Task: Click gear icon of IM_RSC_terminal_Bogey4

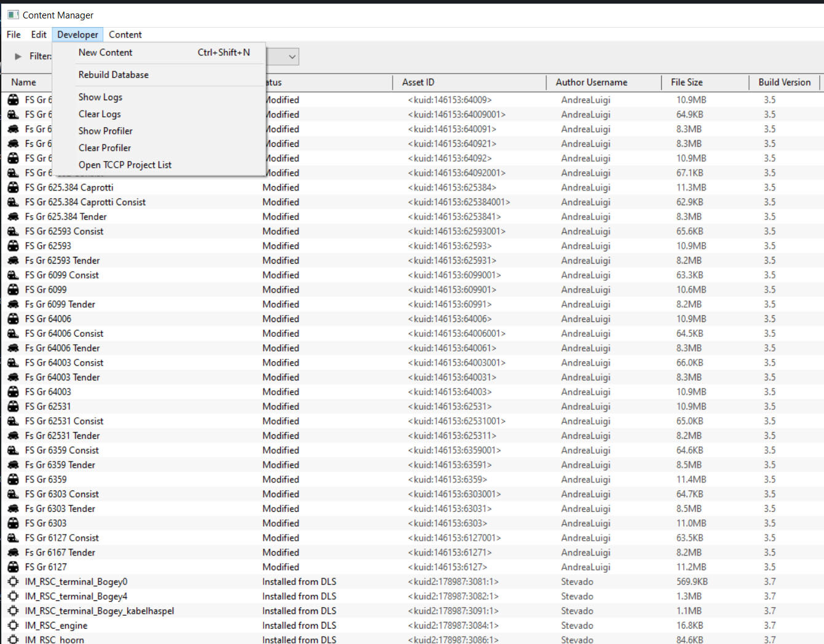Action: (13, 596)
